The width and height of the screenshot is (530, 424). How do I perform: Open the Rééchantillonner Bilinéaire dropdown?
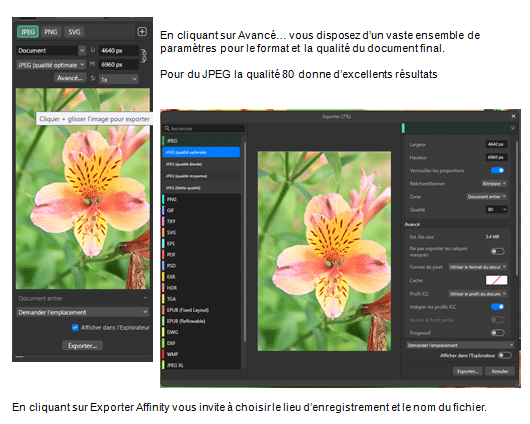tap(494, 184)
